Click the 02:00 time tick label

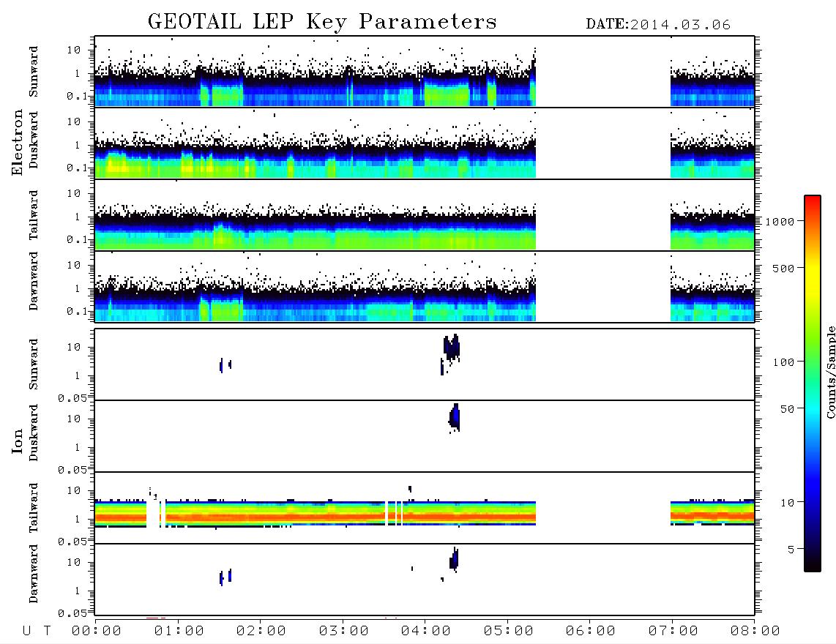click(x=261, y=631)
